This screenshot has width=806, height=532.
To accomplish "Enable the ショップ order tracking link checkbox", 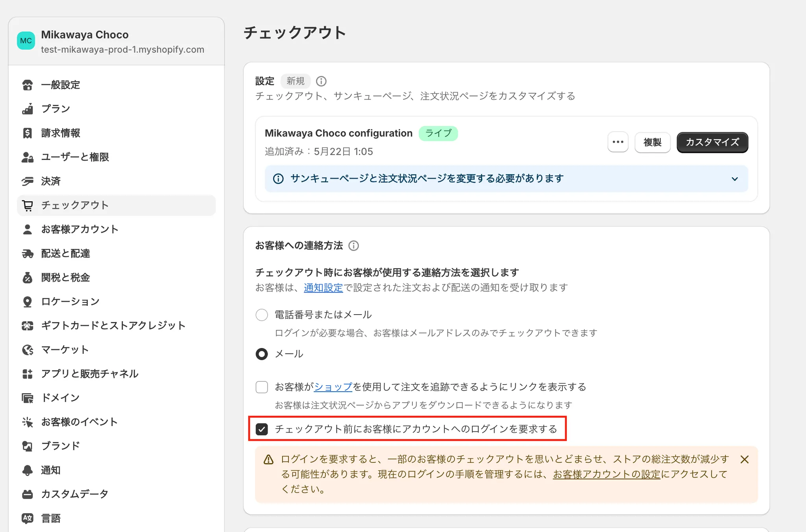I will [x=262, y=387].
